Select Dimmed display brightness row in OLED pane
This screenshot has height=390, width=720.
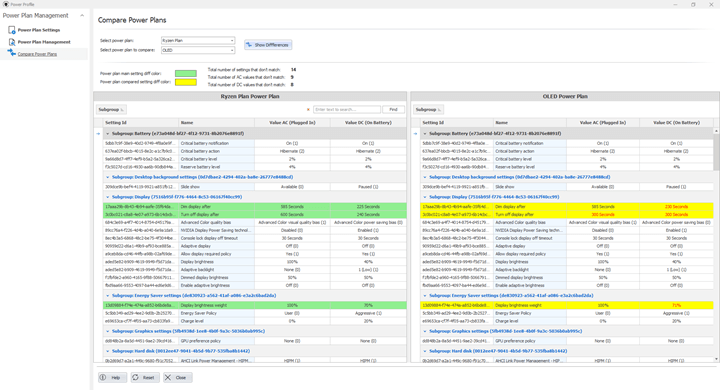point(567,277)
